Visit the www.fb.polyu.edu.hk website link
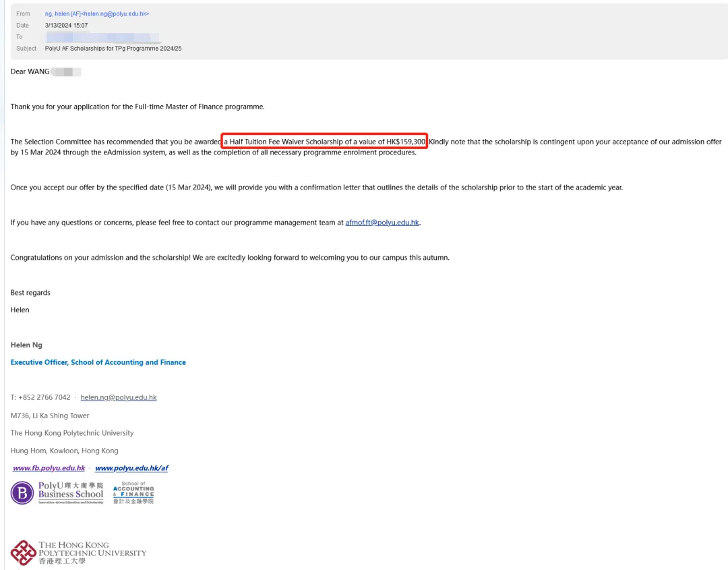The height and width of the screenshot is (570, 728). pos(49,468)
